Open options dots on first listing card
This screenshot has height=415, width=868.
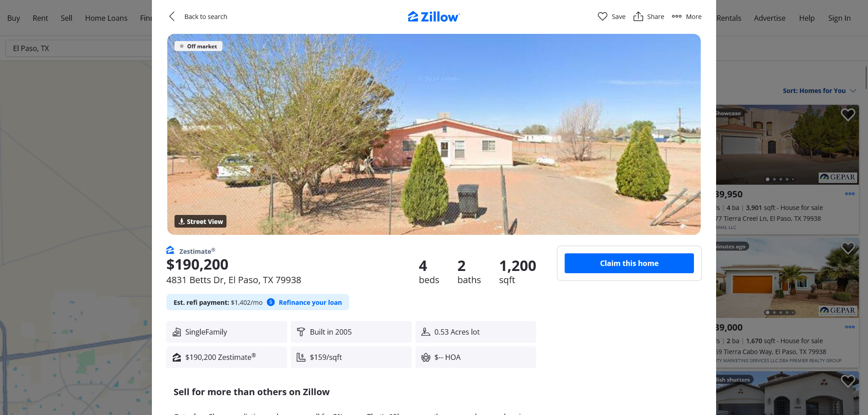pos(850,194)
